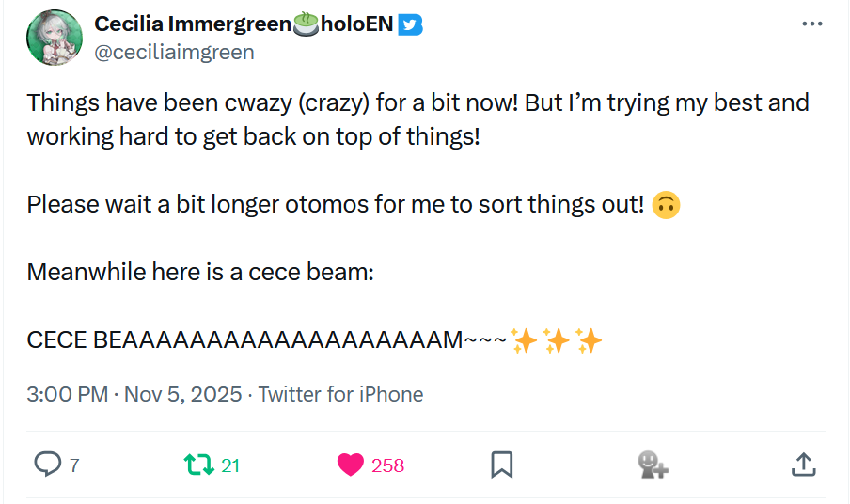The width and height of the screenshot is (850, 504).
Task: Click the smiley figure with plus icon
Action: (653, 464)
